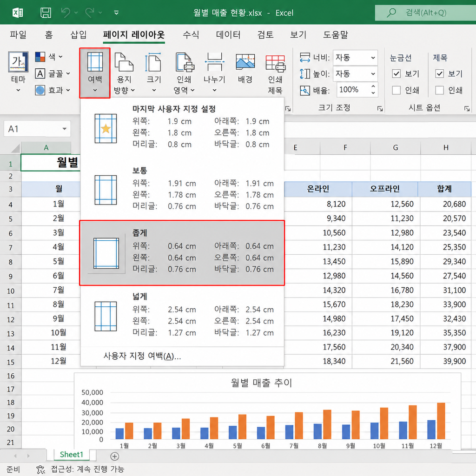Open the 너비 width dropdown
The height and width of the screenshot is (476, 476).
[373, 58]
